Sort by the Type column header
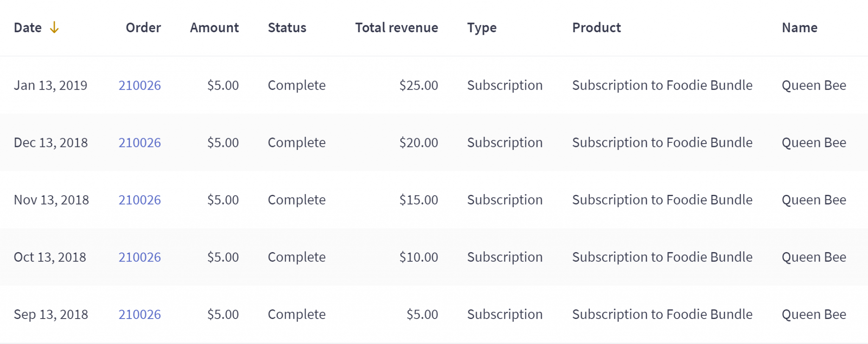This screenshot has height=344, width=868. pos(482,28)
